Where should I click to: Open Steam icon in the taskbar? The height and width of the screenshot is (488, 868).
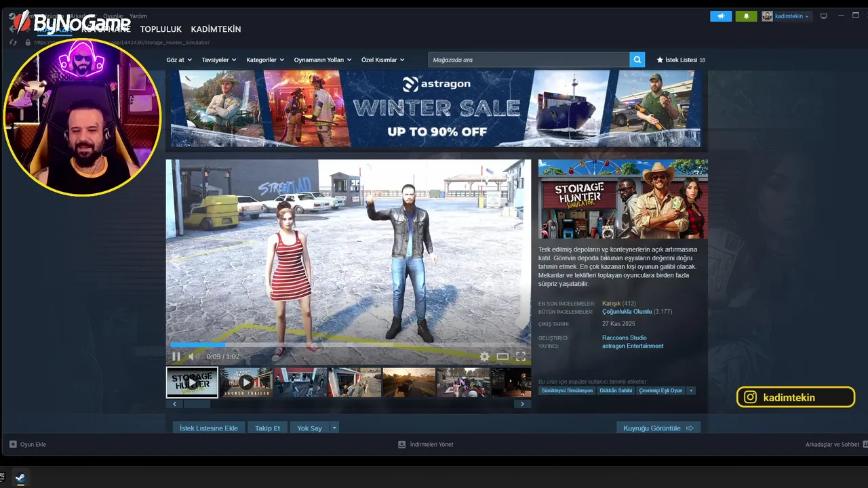pos(20,478)
